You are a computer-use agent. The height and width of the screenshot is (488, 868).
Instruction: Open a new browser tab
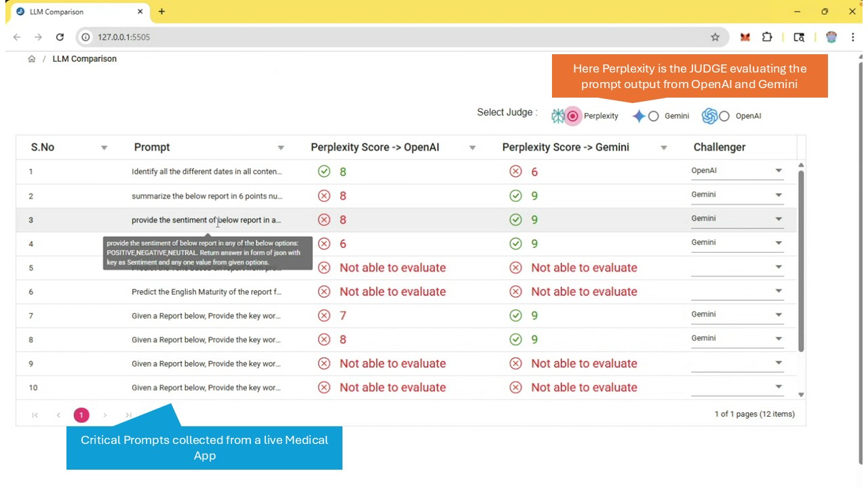161,12
